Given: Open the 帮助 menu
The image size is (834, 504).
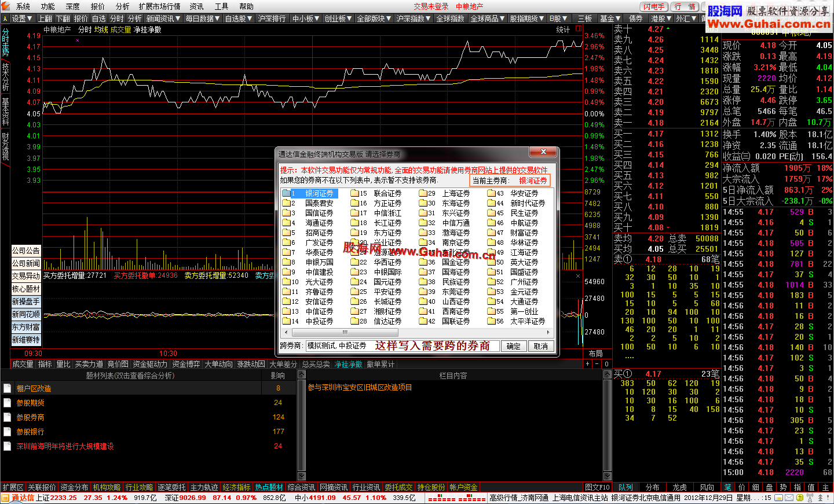Looking at the screenshot, I should pyautogui.click(x=247, y=6).
